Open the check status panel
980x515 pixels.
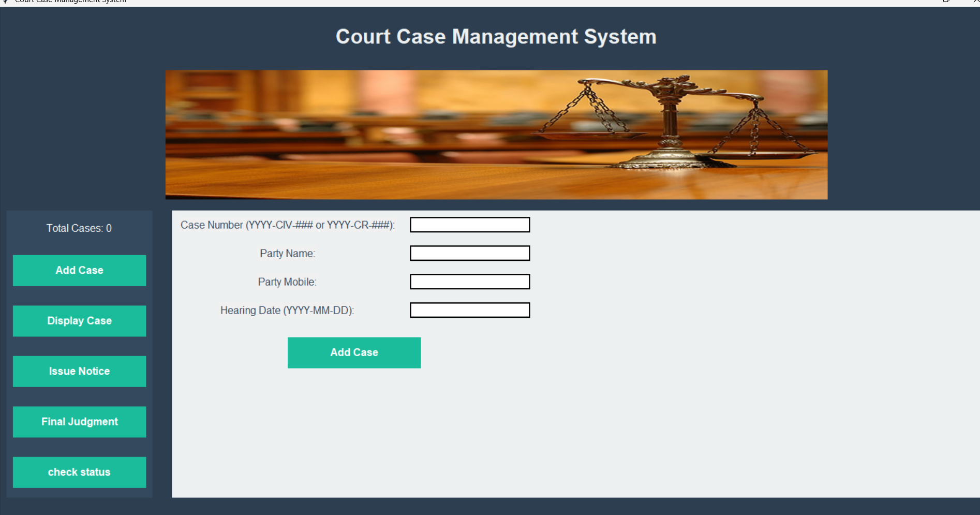(x=79, y=472)
